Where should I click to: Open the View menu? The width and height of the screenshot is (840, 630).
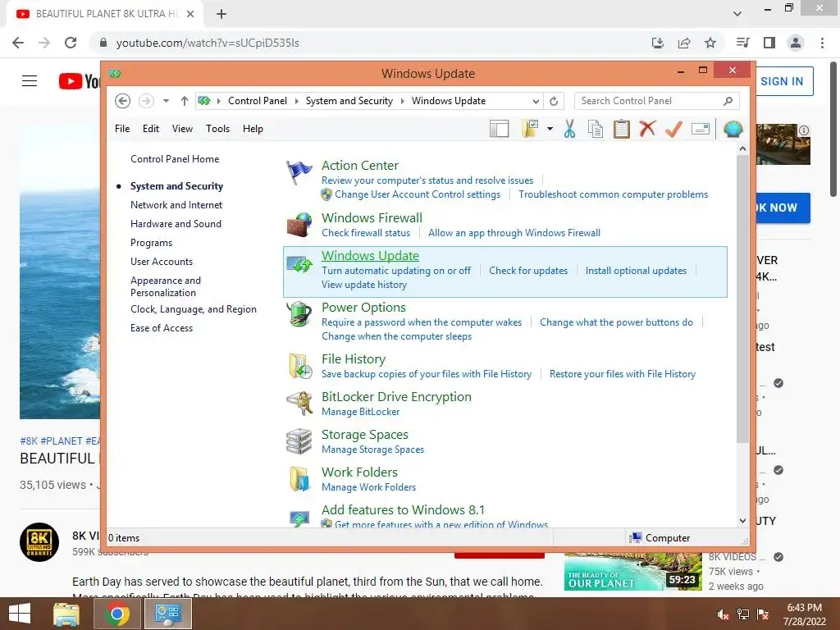coord(182,129)
